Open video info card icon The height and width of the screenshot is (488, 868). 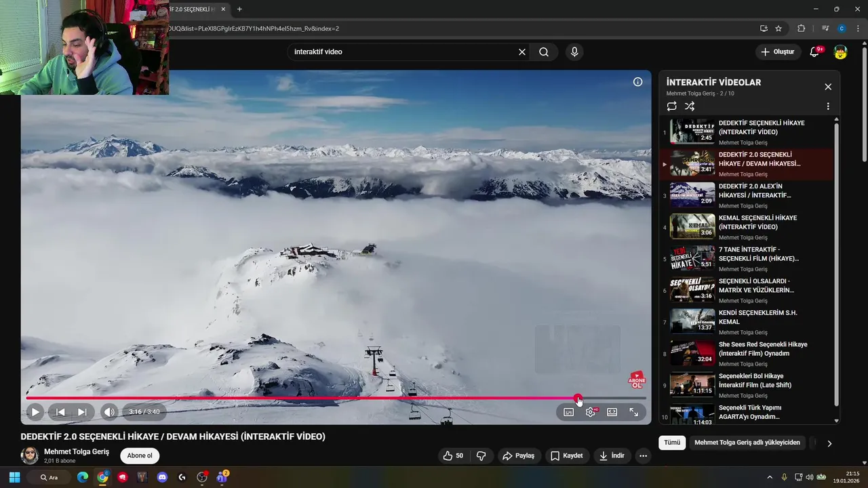tap(637, 82)
